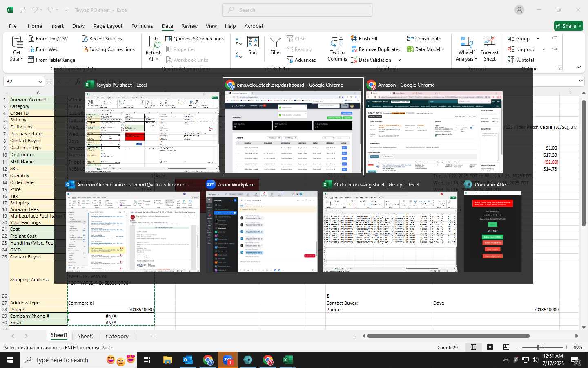Open Existing Connections

pyautogui.click(x=108, y=49)
